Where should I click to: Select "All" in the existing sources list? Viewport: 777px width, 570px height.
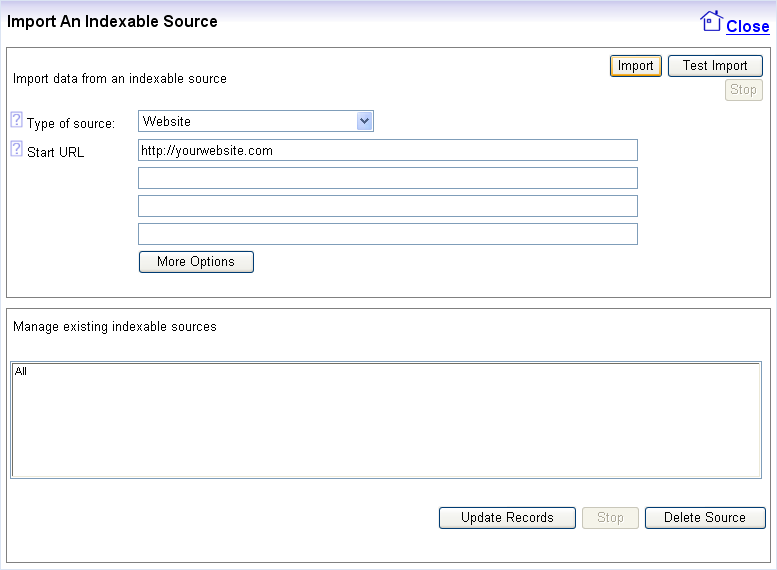(22, 371)
